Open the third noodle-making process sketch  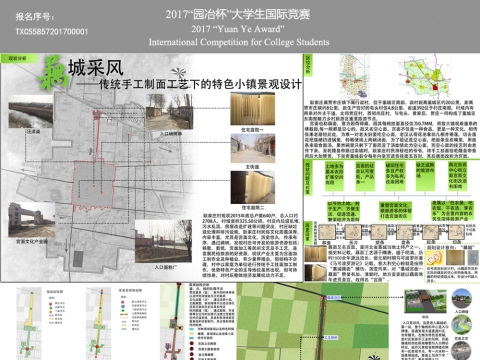(379, 232)
